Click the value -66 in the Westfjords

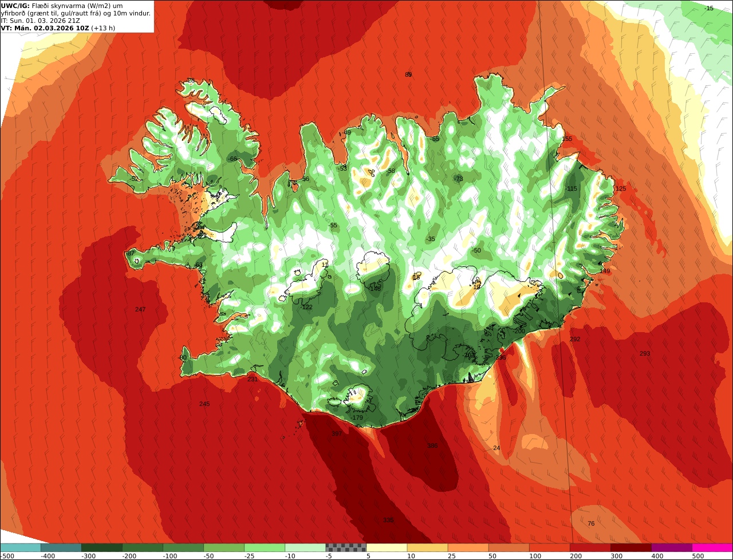coord(232,159)
